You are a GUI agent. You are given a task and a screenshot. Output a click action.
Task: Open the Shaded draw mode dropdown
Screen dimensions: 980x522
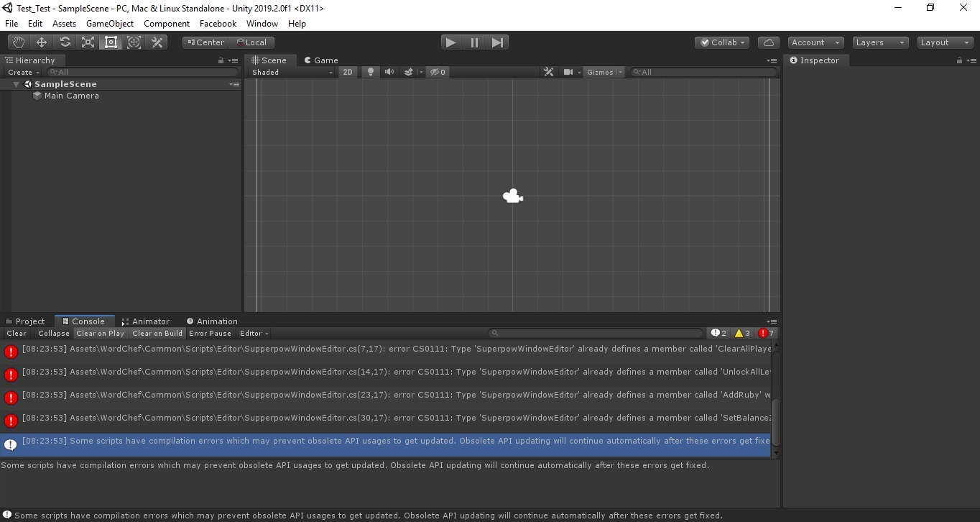tap(292, 72)
